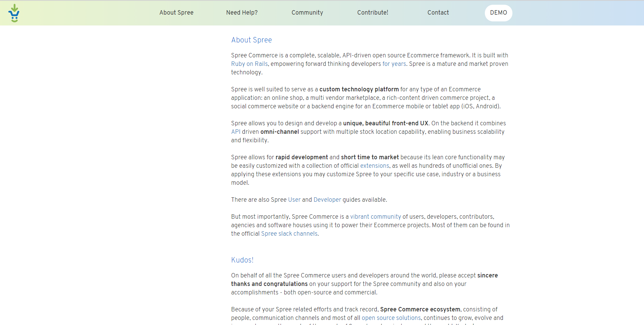The width and height of the screenshot is (644, 325).
Task: Open the Contact nav item
Action: tap(438, 13)
